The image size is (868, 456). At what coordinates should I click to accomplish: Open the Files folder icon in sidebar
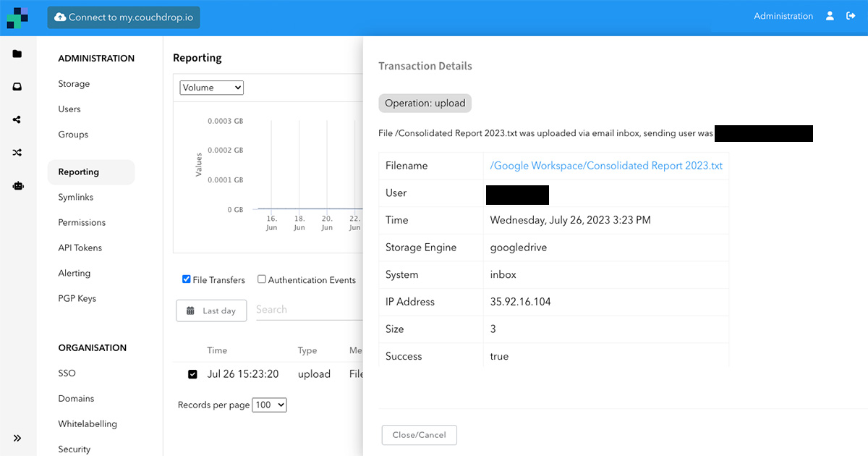tap(17, 54)
